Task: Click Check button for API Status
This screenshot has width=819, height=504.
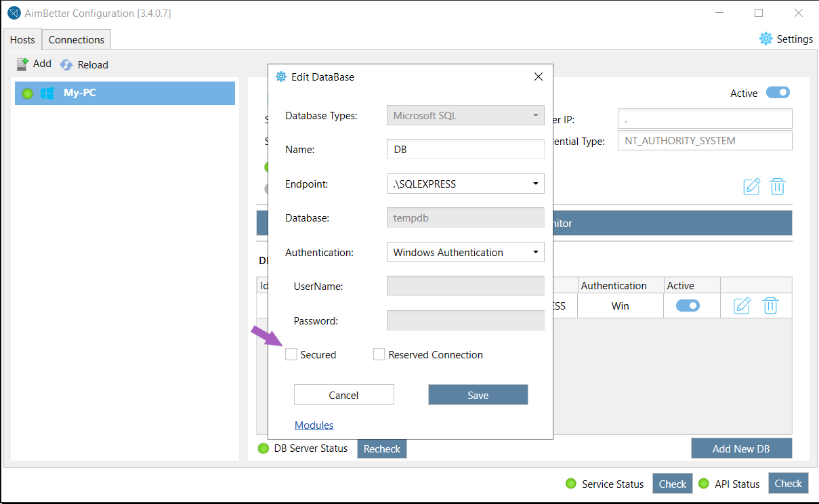Action: click(x=789, y=483)
